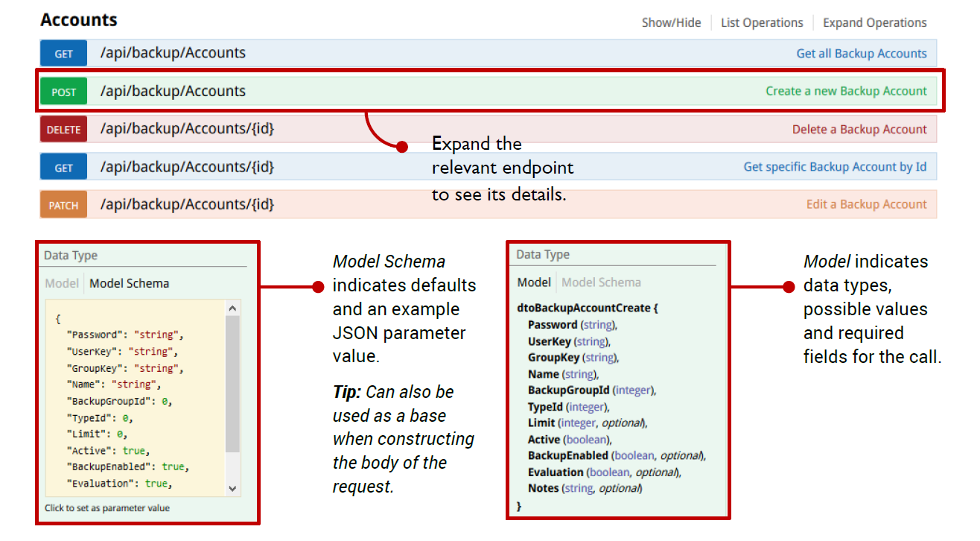This screenshot has width=980, height=541.
Task: Switch to Model tab in left Data Type panel
Action: [x=62, y=283]
